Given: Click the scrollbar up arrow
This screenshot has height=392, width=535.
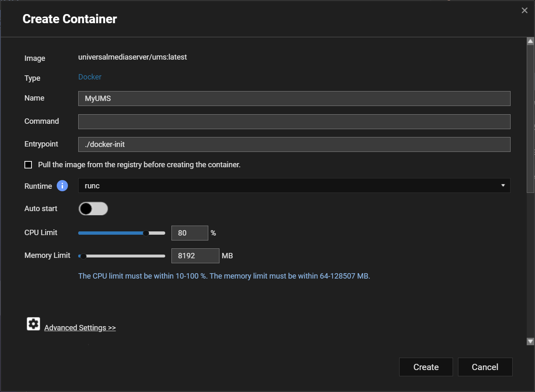Looking at the screenshot, I should 530,41.
